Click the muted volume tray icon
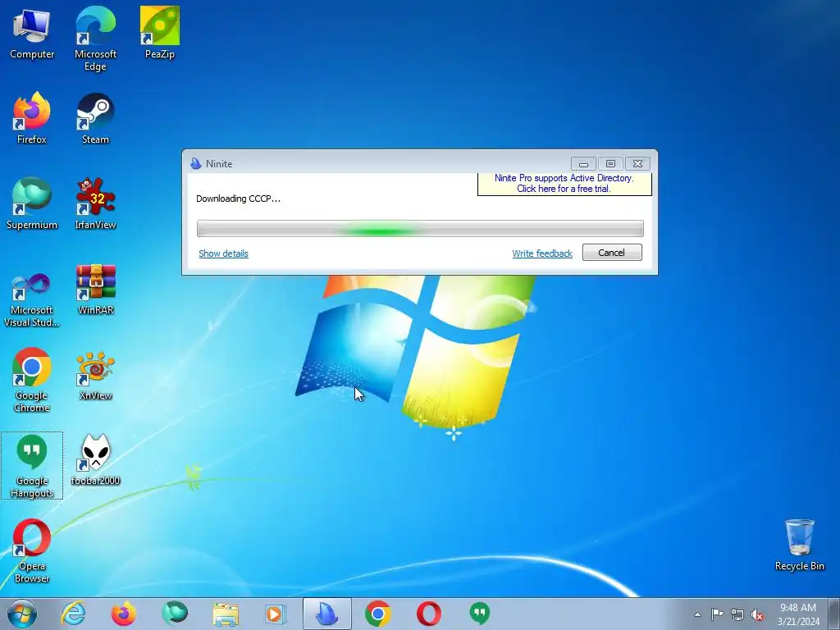 [757, 614]
